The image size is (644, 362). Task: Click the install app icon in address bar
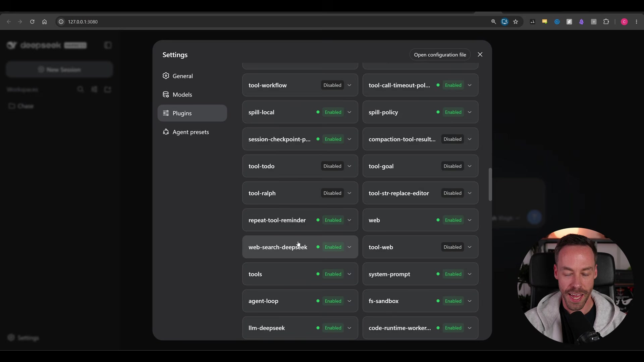(504, 22)
